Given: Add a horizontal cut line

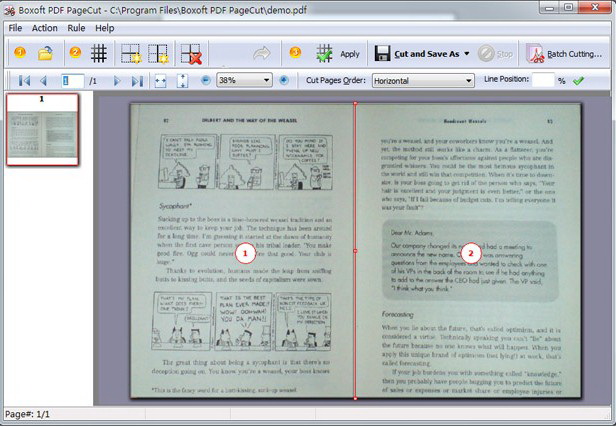Looking at the screenshot, I should [x=131, y=54].
